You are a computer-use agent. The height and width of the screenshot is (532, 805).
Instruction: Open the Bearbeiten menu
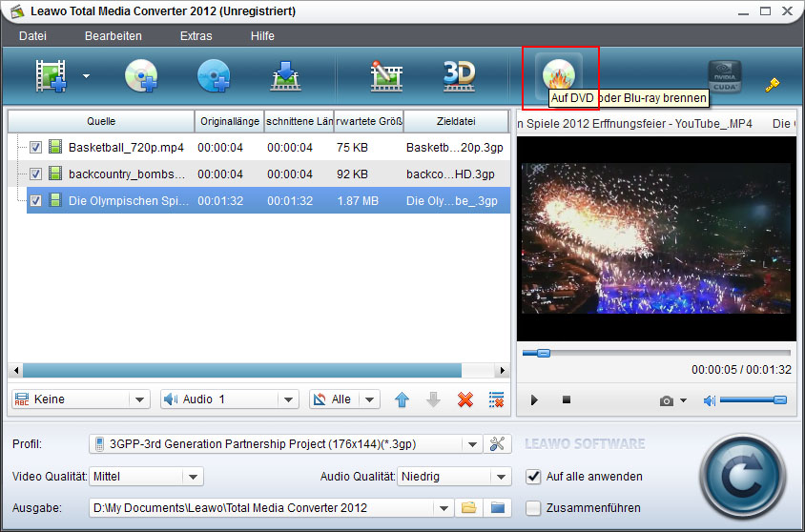tap(113, 36)
